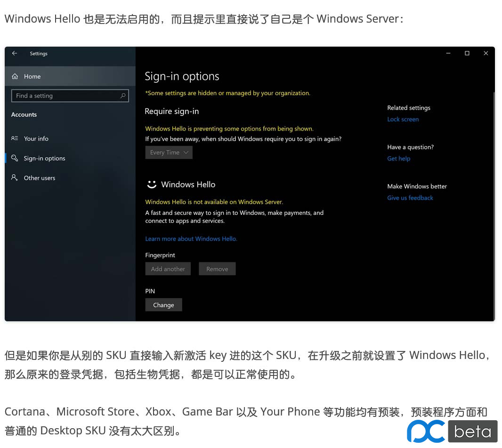Click the Related settings heading
502x448 pixels.
[409, 107]
